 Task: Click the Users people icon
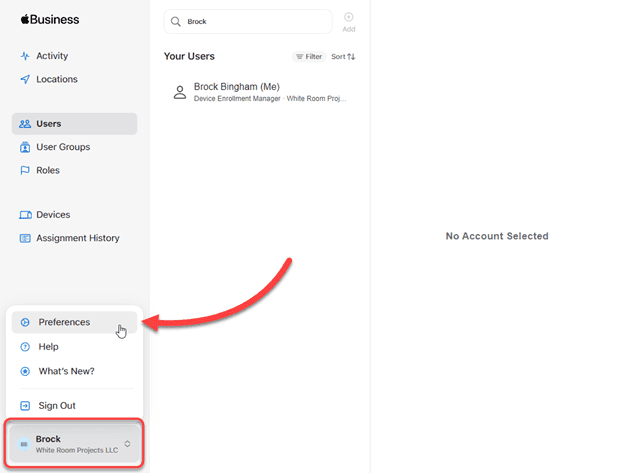pyautogui.click(x=25, y=124)
